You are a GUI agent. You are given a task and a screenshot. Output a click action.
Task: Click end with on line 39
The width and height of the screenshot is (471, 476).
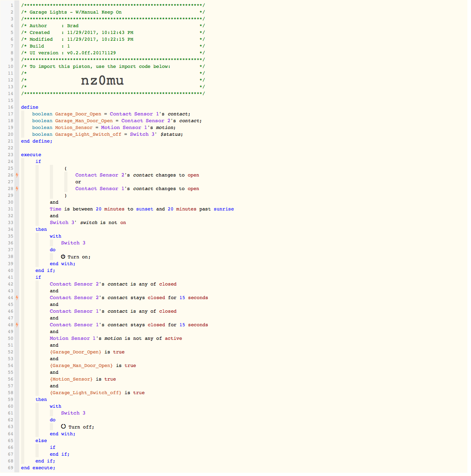(x=63, y=264)
